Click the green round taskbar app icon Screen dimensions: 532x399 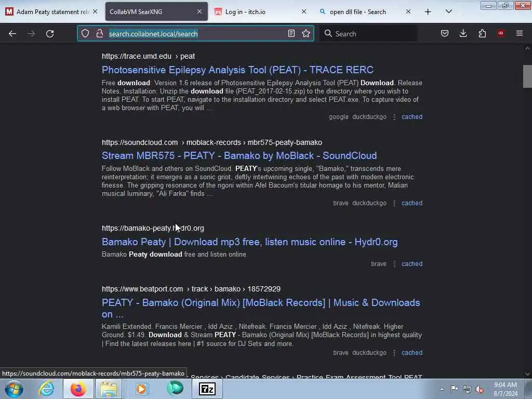(175, 389)
